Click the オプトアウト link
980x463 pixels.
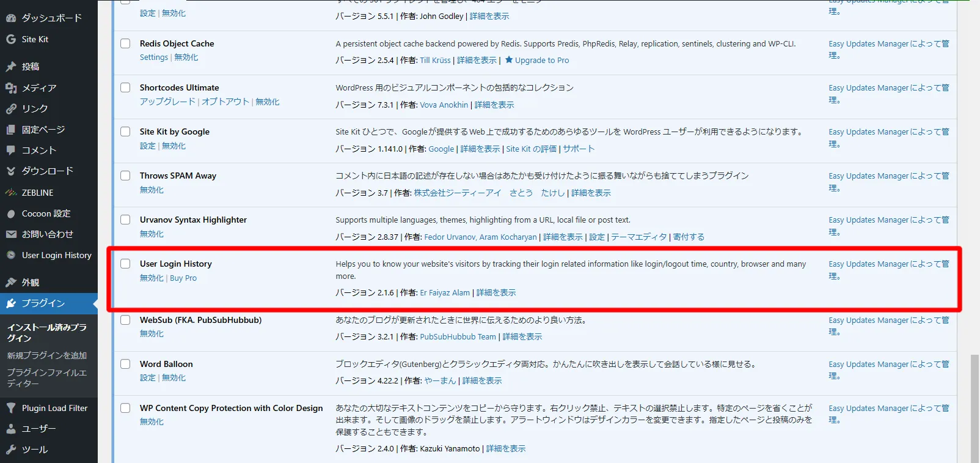225,102
